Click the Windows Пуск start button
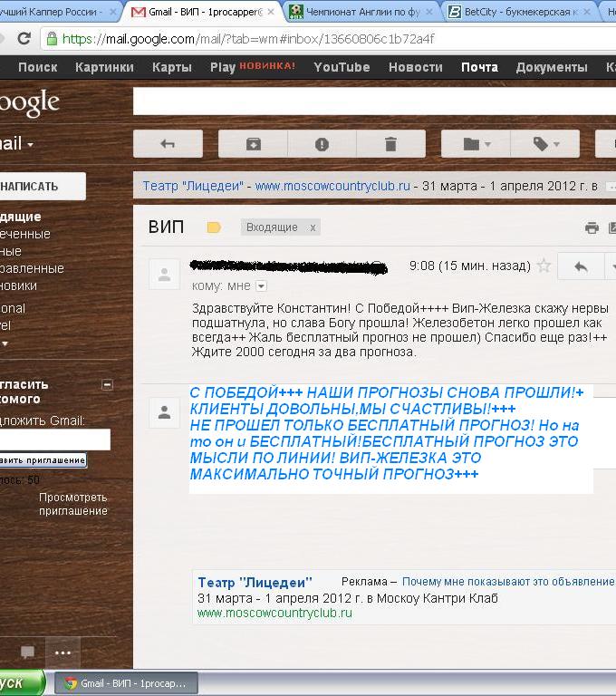616x696 pixels. click(x=22, y=682)
